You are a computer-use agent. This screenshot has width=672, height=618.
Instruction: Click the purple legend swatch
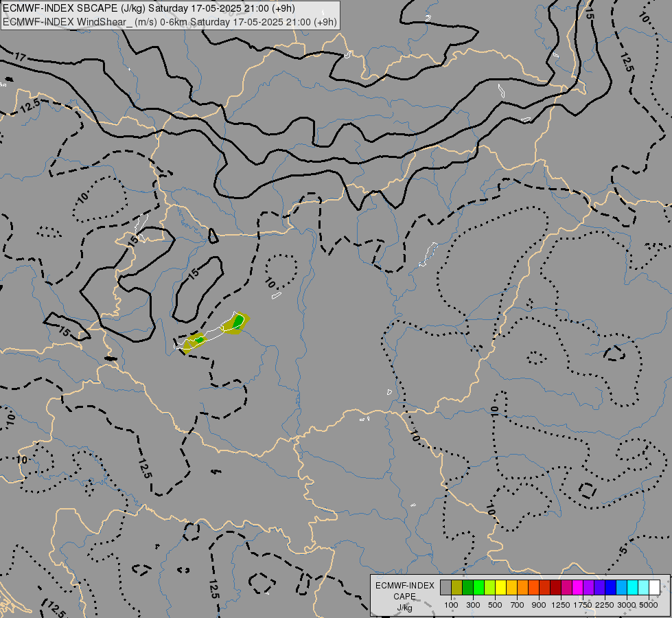pos(589,587)
